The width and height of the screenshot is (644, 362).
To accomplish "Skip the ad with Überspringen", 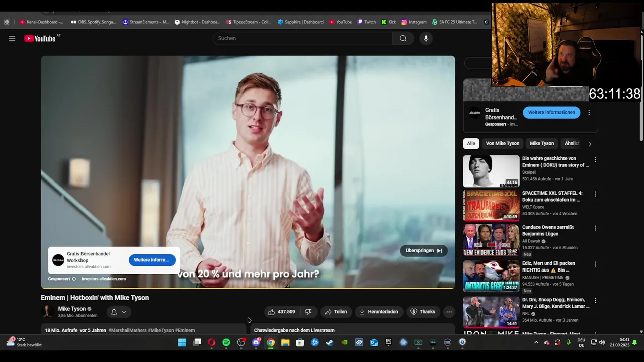I will point(424,250).
